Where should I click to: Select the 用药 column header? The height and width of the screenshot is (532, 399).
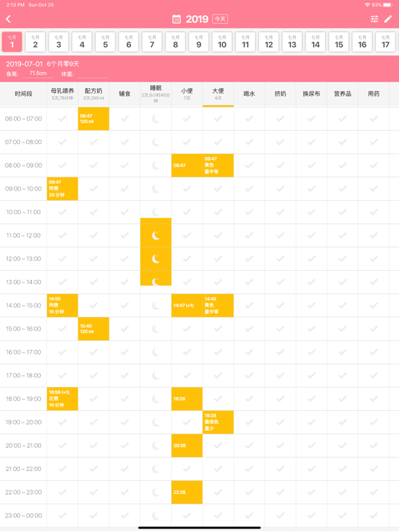tap(373, 94)
